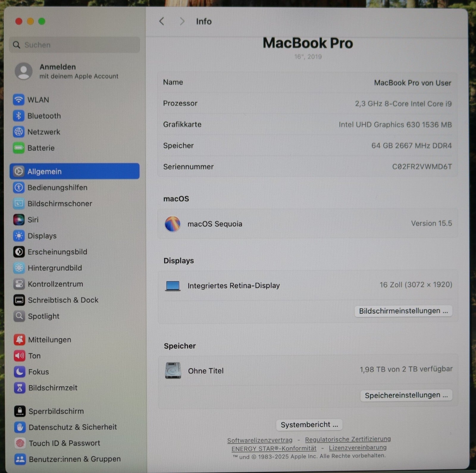Open Bildschirmeinstellungen for the Retina display
The image size is (476, 473).
(404, 311)
